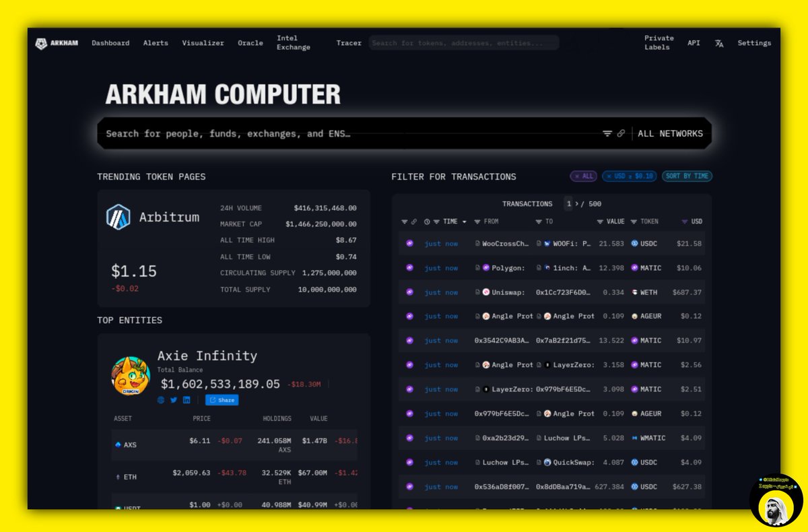The height and width of the screenshot is (532, 808).
Task: Open filter icon next to TOKEN header
Action: click(634, 222)
